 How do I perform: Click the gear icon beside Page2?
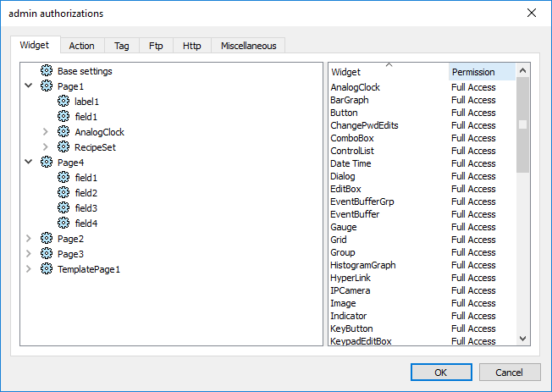pos(47,239)
